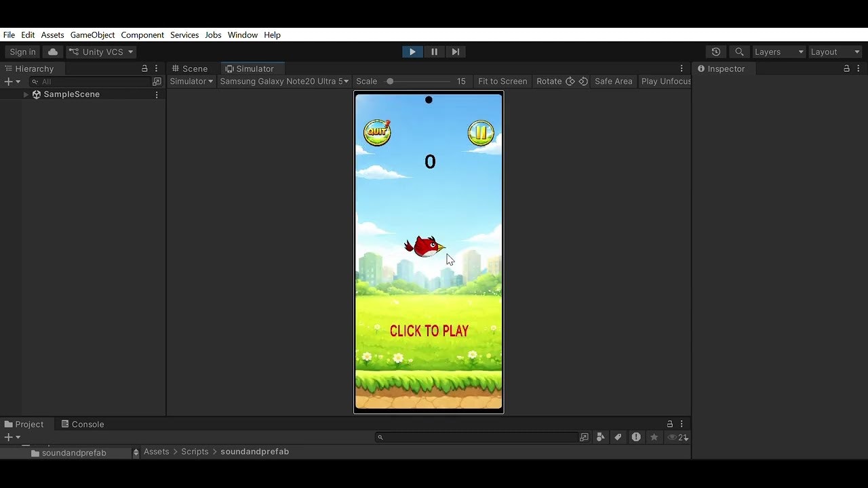Open the Play Unfocused dropdown
Image resolution: width=868 pixels, height=488 pixels.
coord(666,81)
